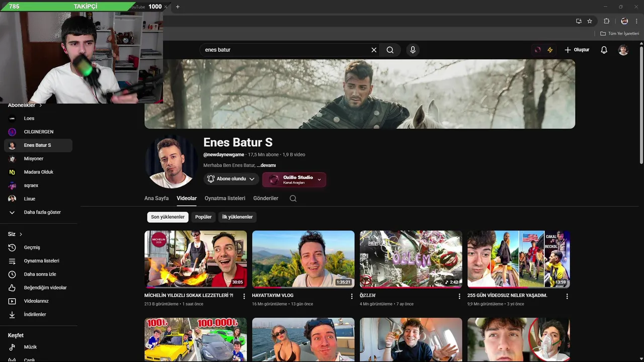
Task: Open three-dot menu for ÖZLEM video
Action: tap(459, 297)
